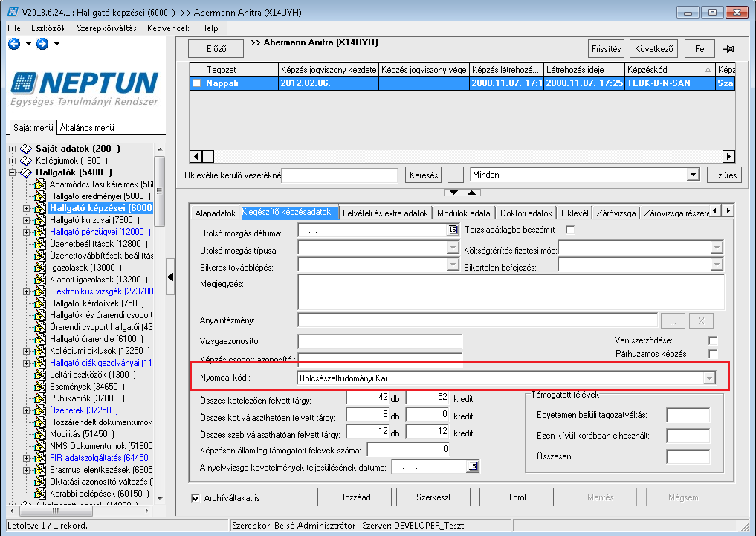This screenshot has height=536, width=756.
Task: Click the Anyaintézmény clear X button
Action: (701, 320)
